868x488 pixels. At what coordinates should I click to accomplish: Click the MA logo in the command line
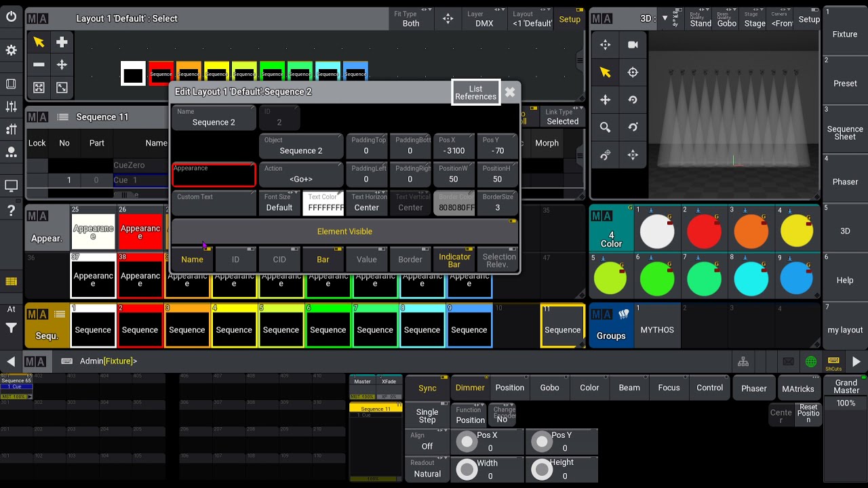(35, 362)
